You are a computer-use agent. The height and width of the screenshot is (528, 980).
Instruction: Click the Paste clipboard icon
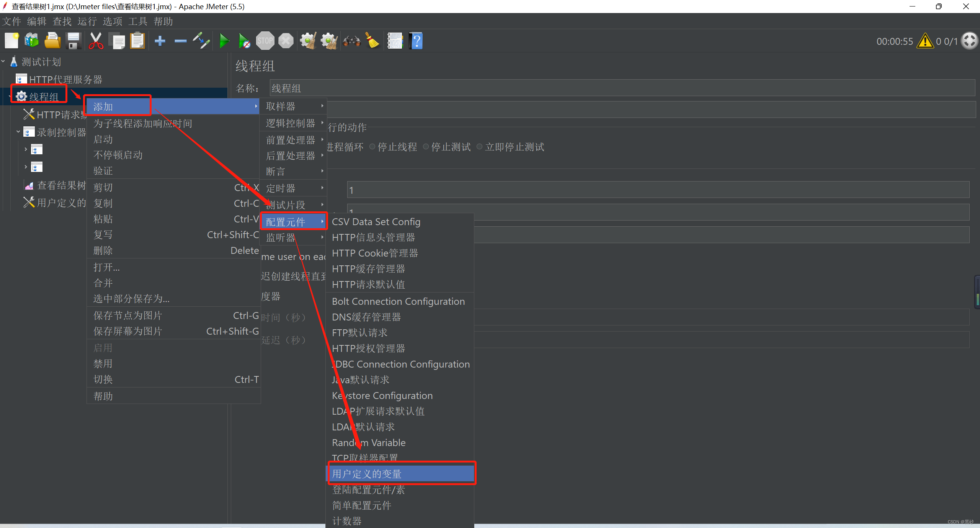pyautogui.click(x=137, y=41)
